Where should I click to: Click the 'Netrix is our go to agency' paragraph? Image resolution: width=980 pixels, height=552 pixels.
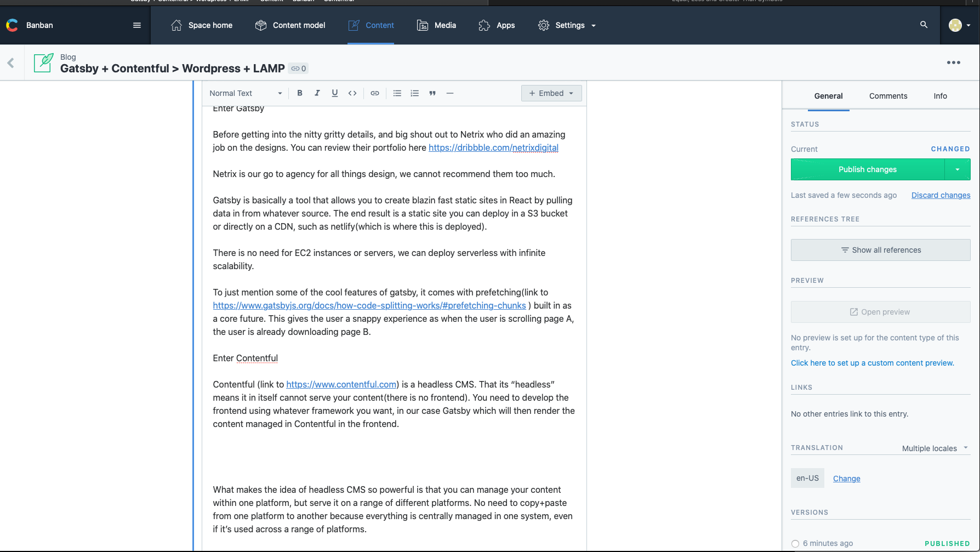point(384,174)
